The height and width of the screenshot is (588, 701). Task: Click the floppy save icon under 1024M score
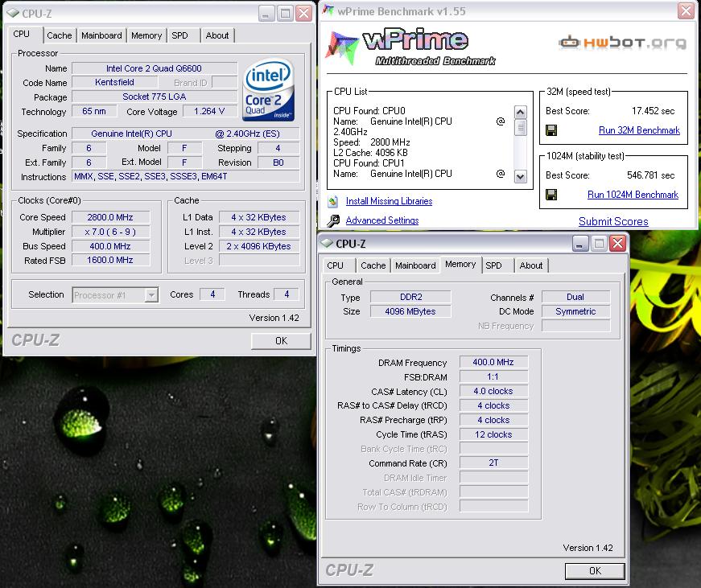point(551,195)
